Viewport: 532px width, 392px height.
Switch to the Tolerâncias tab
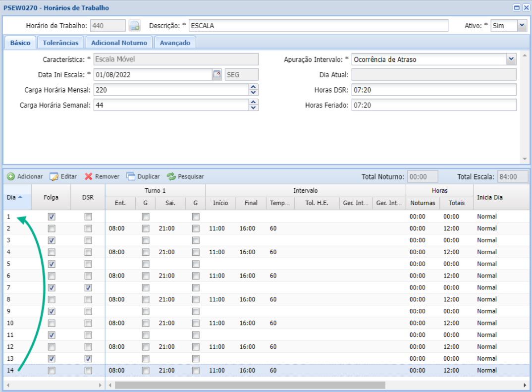tap(60, 43)
